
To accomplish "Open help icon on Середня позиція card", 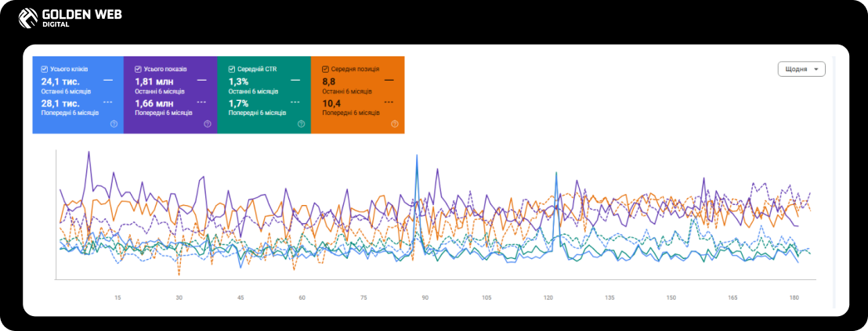I will (x=395, y=124).
